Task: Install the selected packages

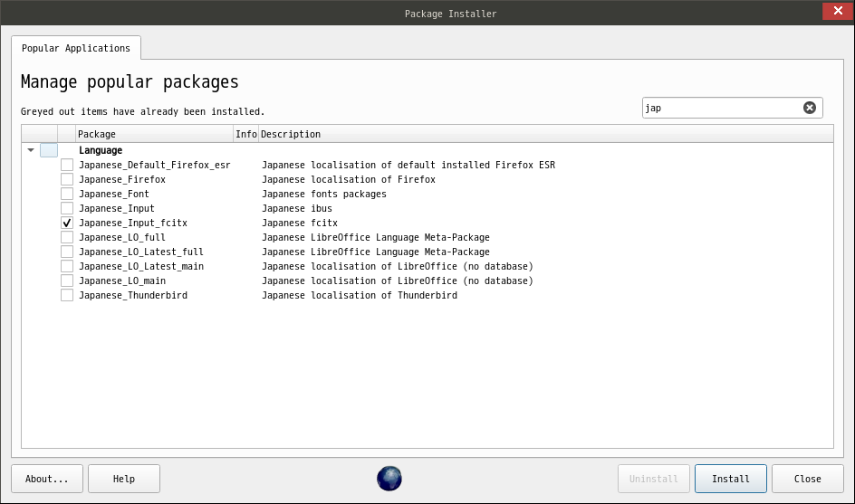Action: click(731, 479)
